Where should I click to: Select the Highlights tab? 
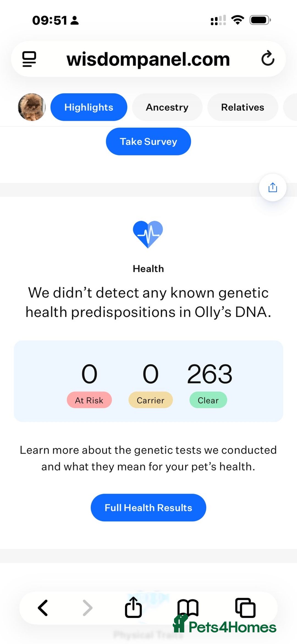point(89,107)
